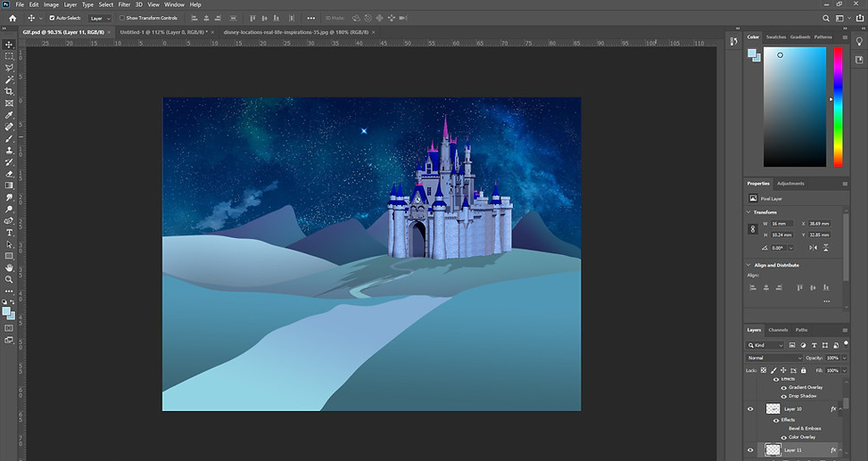Open the Learn lightbulb panel icon
Viewport: 868px width, 461px height.
click(859, 42)
